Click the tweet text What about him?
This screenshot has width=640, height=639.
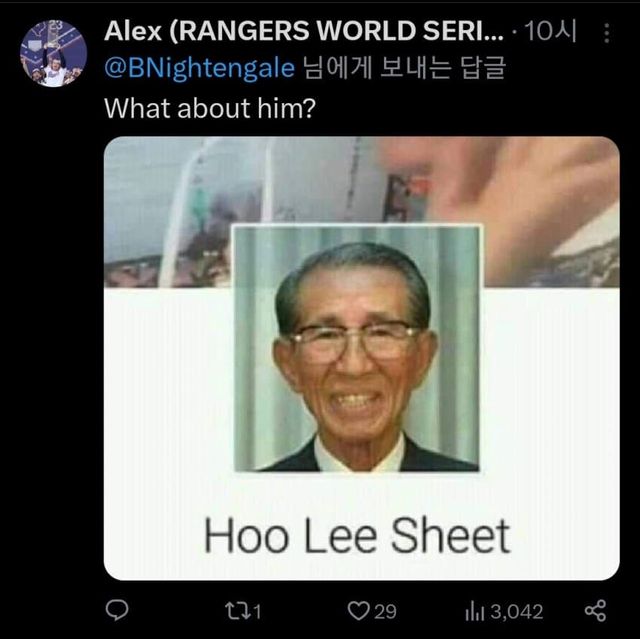coord(210,109)
